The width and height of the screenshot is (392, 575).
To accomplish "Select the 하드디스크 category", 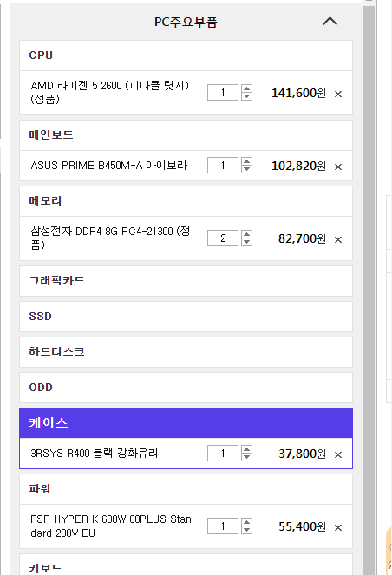I will pyautogui.click(x=186, y=352).
